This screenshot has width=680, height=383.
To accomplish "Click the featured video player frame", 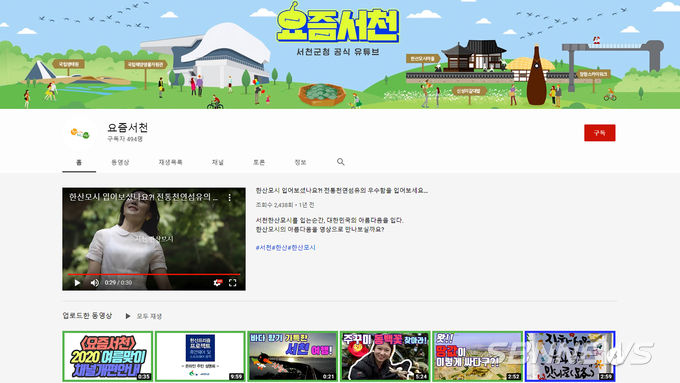I will point(154,239).
